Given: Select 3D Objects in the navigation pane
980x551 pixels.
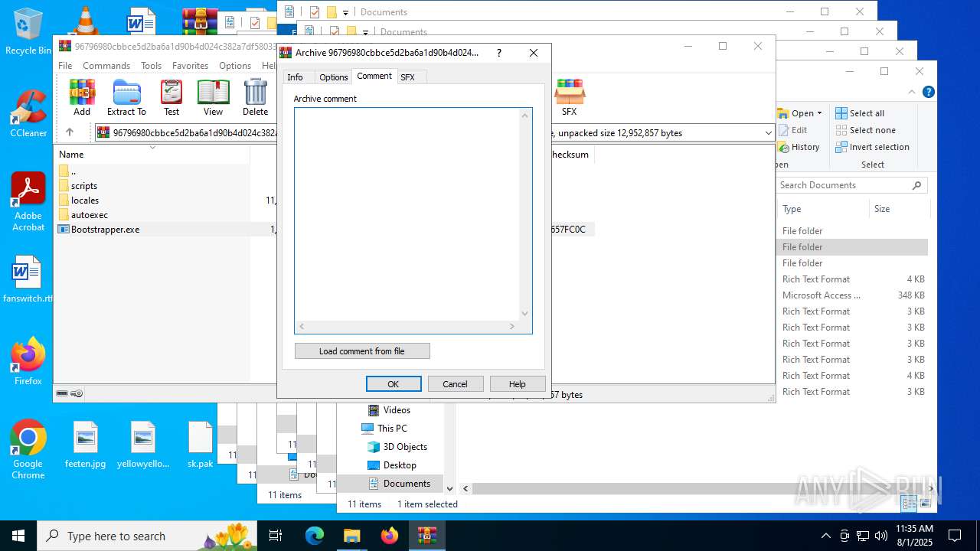Looking at the screenshot, I should point(405,447).
